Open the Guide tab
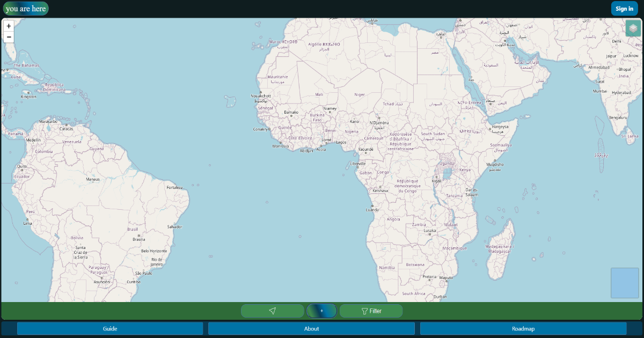The width and height of the screenshot is (644, 338). pos(110,329)
